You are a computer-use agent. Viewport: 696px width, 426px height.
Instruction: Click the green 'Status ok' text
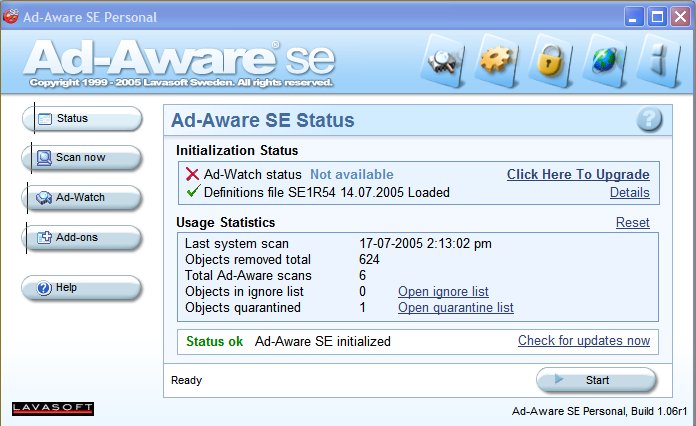pyautogui.click(x=214, y=341)
